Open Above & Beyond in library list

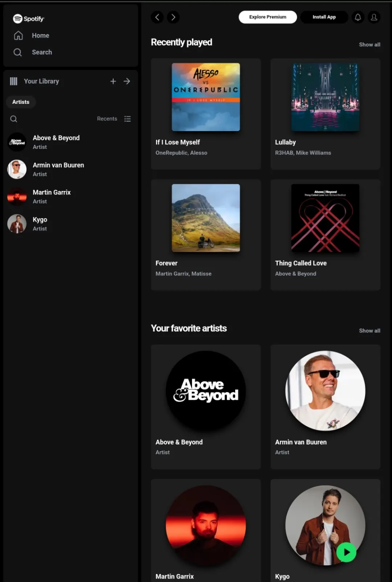click(71, 142)
